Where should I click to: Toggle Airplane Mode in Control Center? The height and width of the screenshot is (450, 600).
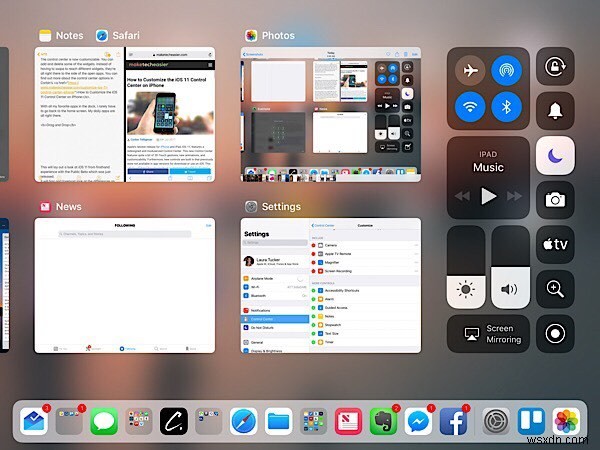(470, 70)
